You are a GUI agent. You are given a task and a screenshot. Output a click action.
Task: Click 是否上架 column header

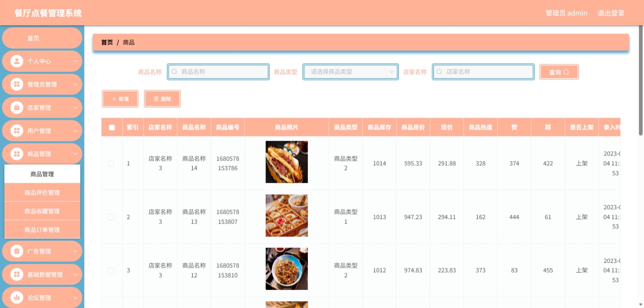point(582,127)
